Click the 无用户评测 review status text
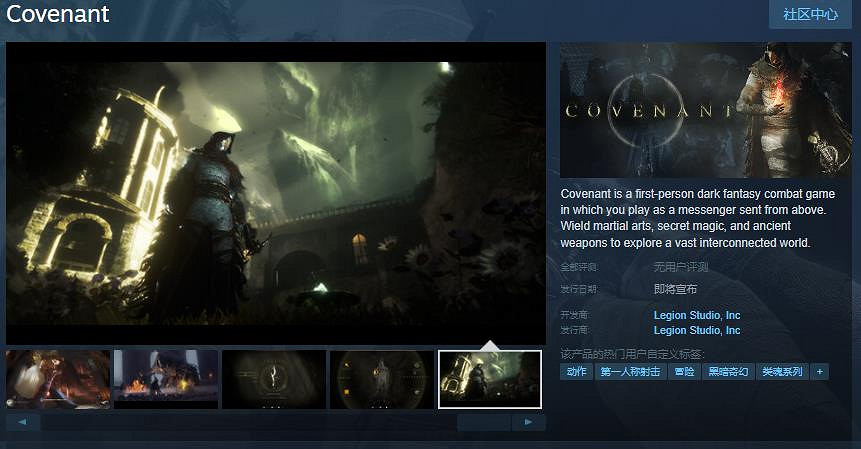Viewport: 861px width, 449px height. pos(681,267)
